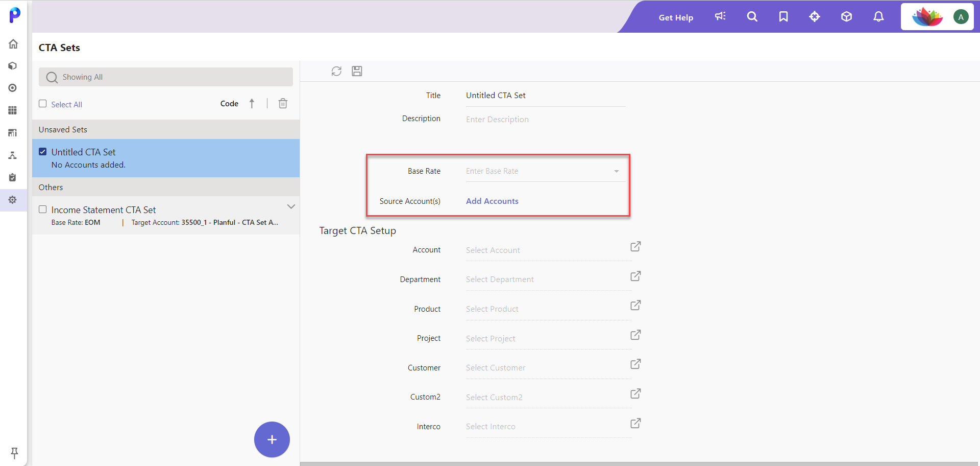Edit the Title field Untitled CTA Set
Image resolution: width=980 pixels, height=466 pixels.
click(x=546, y=96)
